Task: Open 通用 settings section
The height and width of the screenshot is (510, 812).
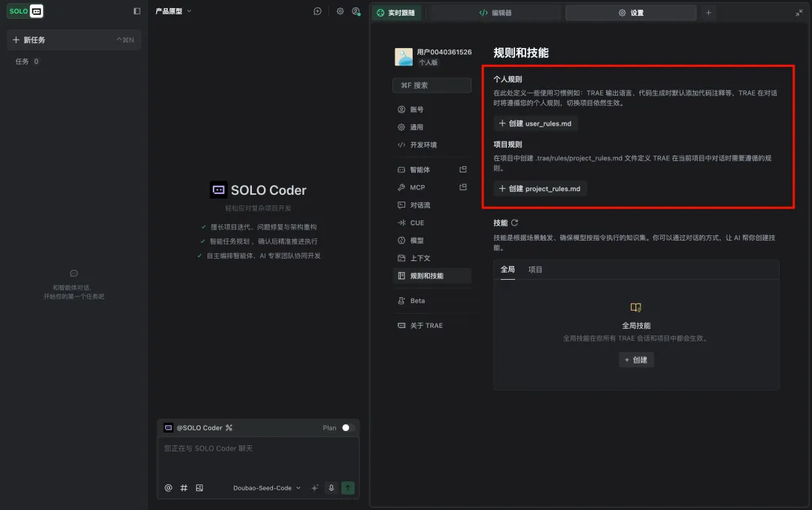Action: pyautogui.click(x=432, y=127)
